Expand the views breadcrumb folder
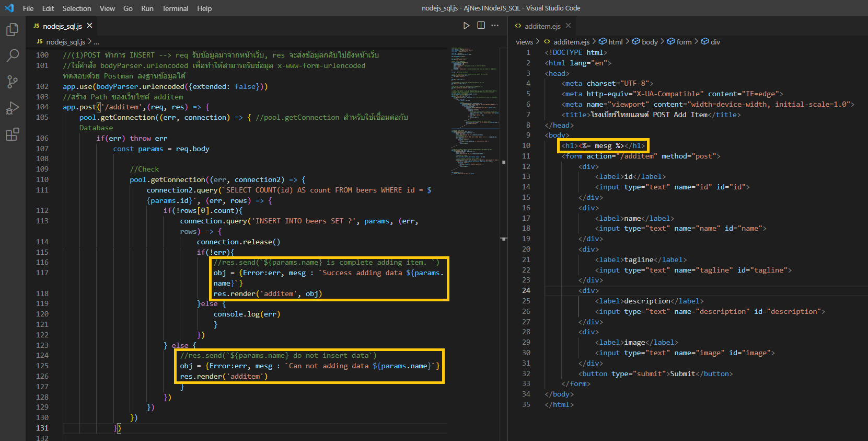Image resolution: width=868 pixels, height=441 pixels. pos(524,42)
